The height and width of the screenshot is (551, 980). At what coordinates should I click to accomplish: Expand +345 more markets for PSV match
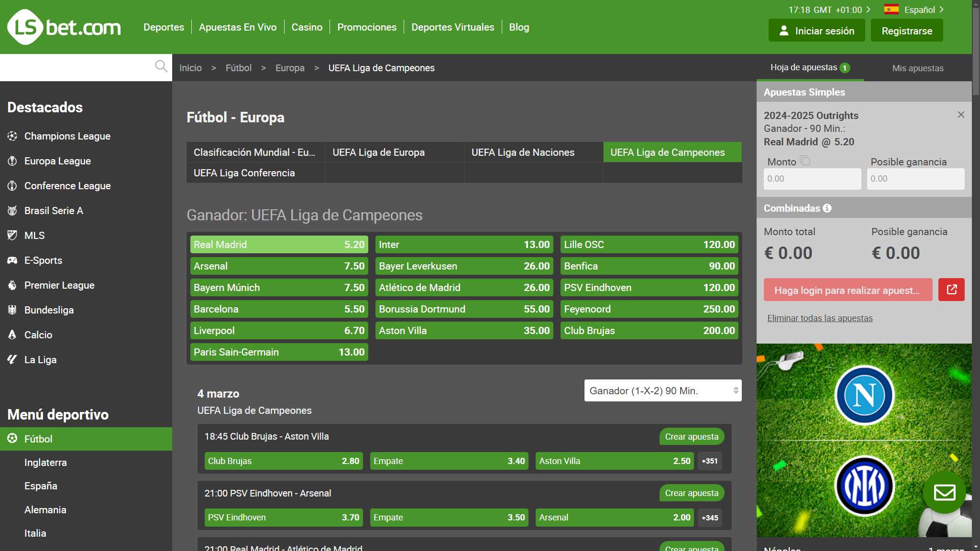[x=710, y=518]
